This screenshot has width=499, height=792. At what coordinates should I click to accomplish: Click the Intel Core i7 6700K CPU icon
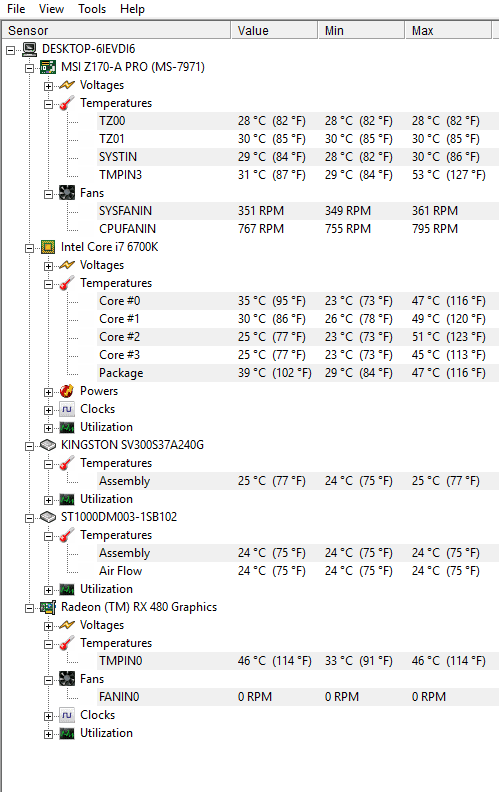click(48, 247)
